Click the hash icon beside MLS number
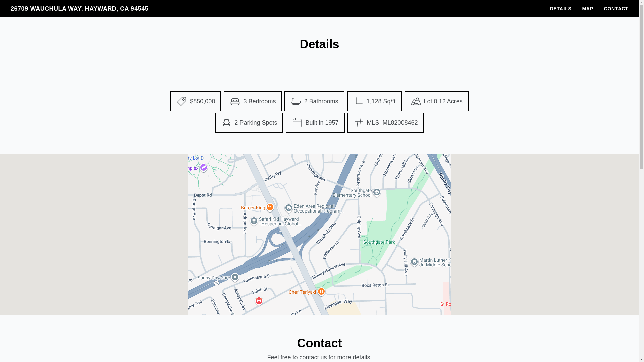Image resolution: width=644 pixels, height=362 pixels. pos(359,123)
